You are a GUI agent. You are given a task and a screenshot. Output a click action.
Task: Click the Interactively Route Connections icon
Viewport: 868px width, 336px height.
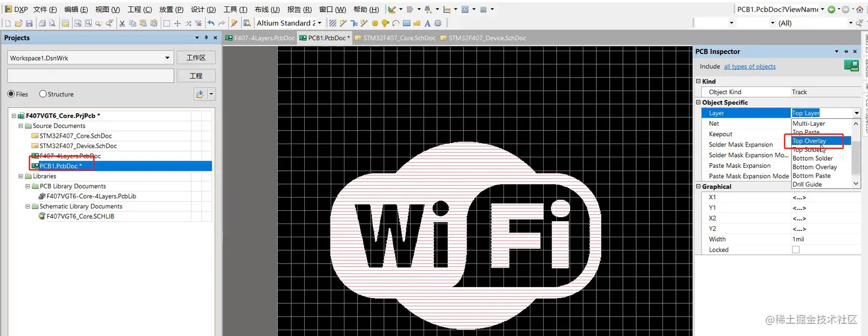pos(343,23)
